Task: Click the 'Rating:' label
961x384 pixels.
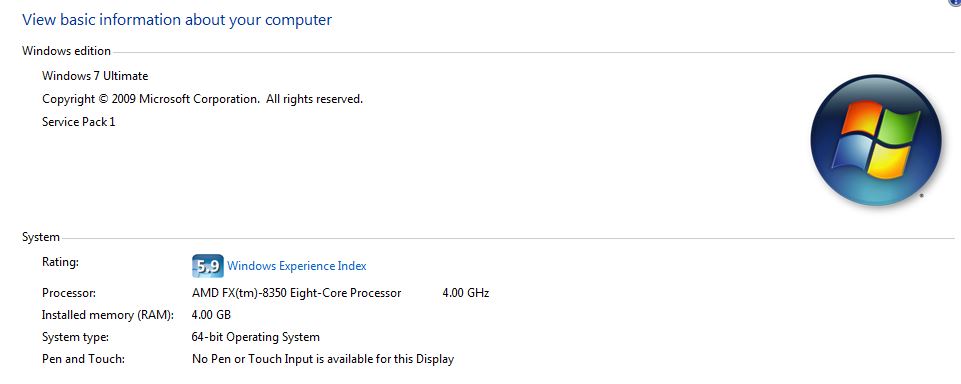Action: pyautogui.click(x=61, y=262)
